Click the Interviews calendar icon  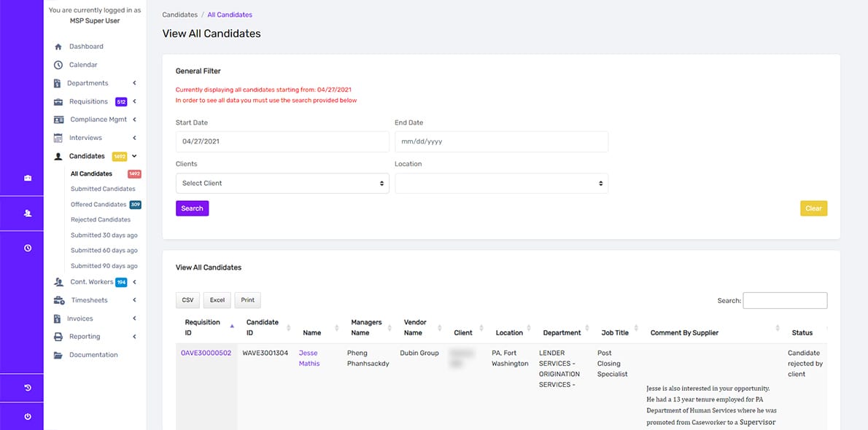(58, 138)
